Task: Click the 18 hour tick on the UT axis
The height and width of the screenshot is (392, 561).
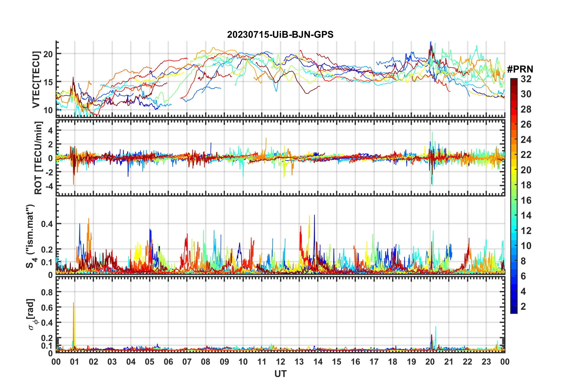Action: pos(393,362)
